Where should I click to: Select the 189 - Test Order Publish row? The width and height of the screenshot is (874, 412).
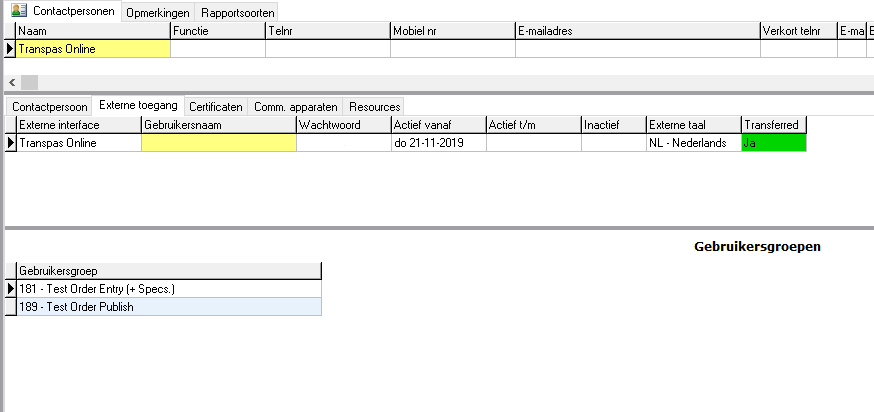point(169,307)
